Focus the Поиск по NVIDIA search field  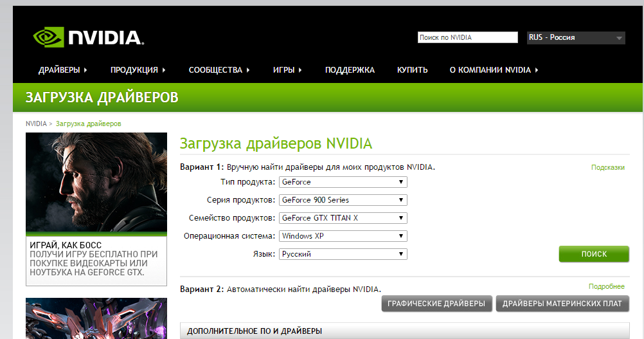(468, 37)
